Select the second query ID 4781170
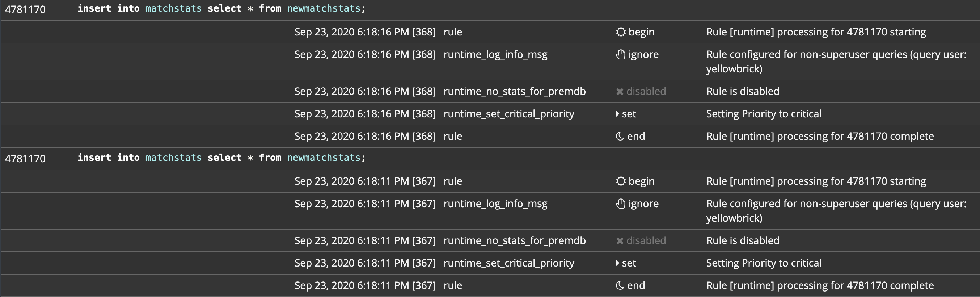This screenshot has width=980, height=297. [25, 158]
